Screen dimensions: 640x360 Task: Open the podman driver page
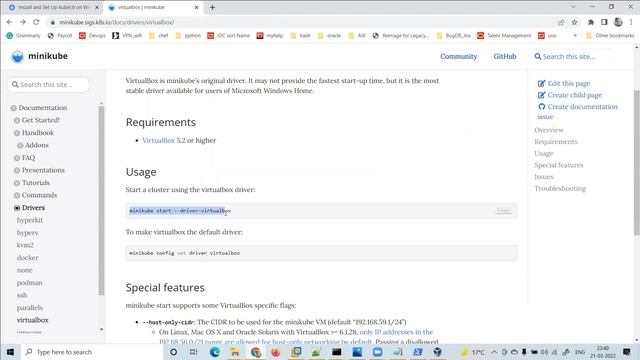click(29, 282)
